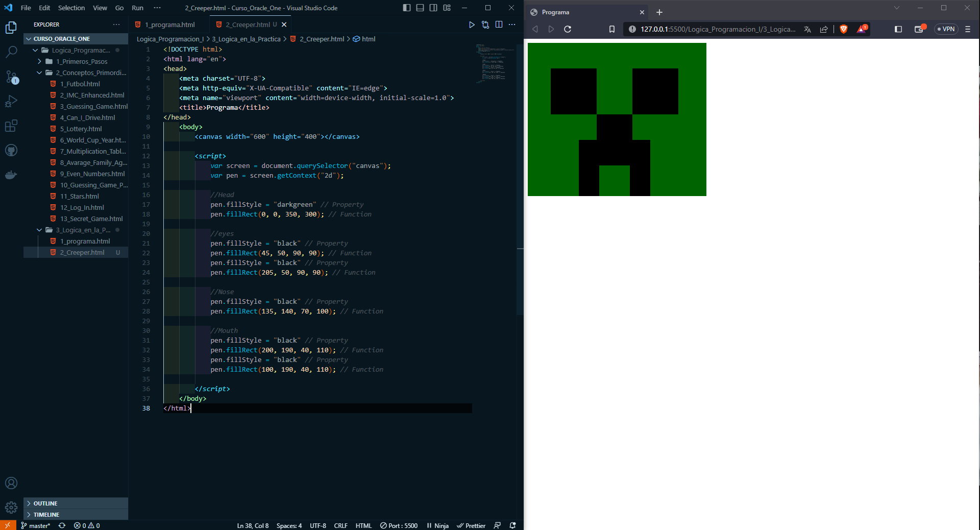Change indentation via Spaces: 4
The height and width of the screenshot is (530, 980).
[289, 525]
